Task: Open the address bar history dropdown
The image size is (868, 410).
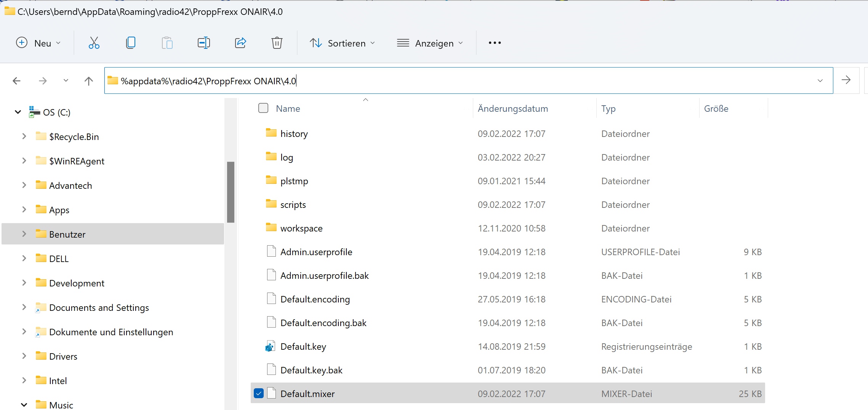Action: coord(820,80)
